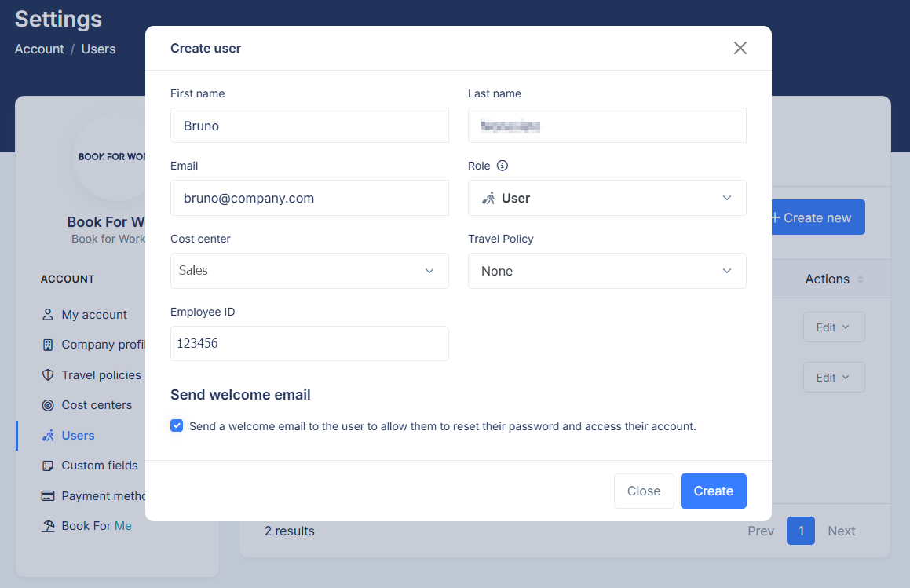Click the Payment methods card icon

click(48, 496)
